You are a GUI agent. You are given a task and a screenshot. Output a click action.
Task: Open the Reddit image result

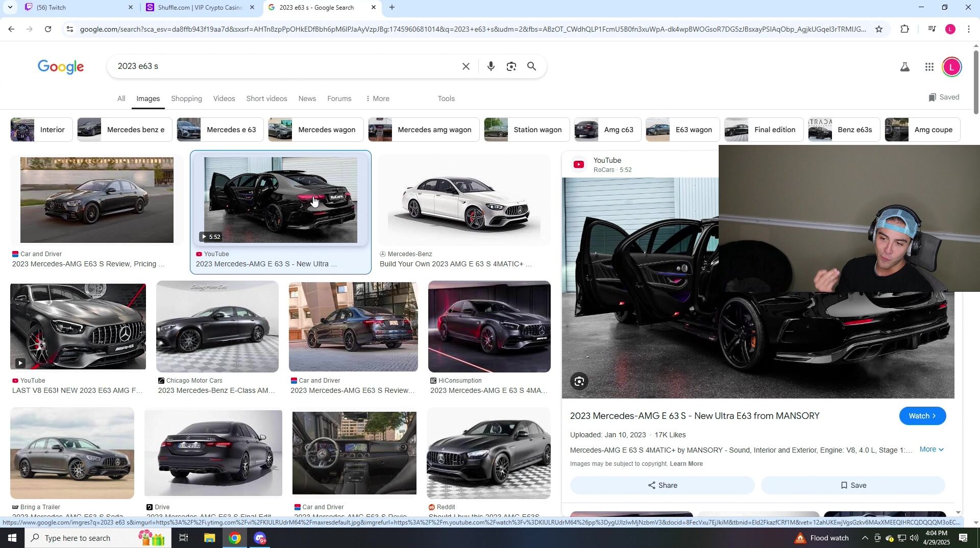coord(488,453)
